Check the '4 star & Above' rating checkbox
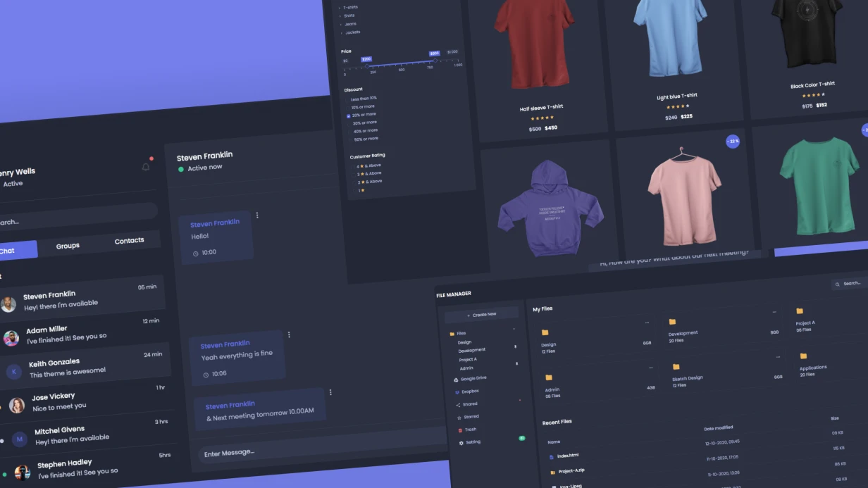 point(353,167)
